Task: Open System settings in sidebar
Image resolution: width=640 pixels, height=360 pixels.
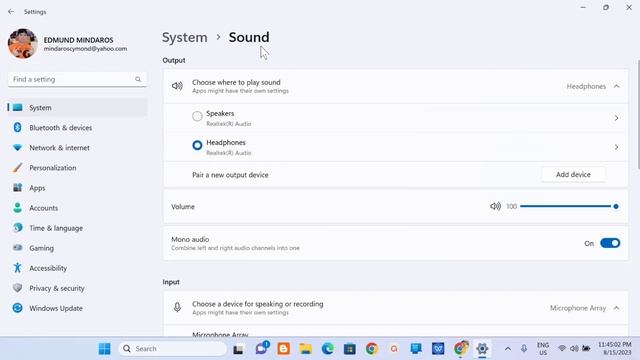Action: tap(78, 108)
